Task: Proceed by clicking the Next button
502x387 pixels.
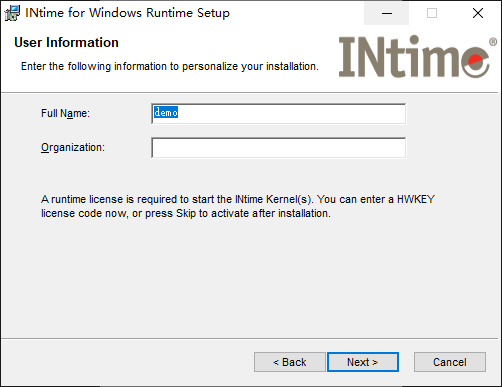Action: (x=363, y=362)
